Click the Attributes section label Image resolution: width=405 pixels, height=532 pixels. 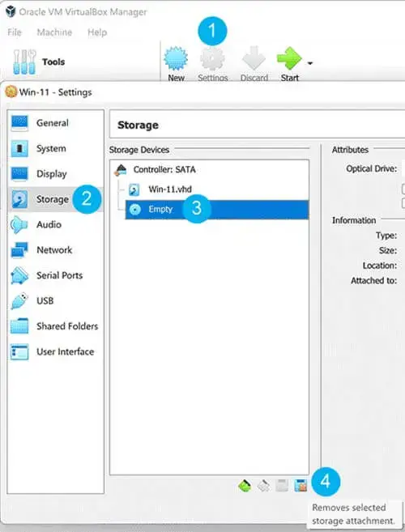[350, 150]
